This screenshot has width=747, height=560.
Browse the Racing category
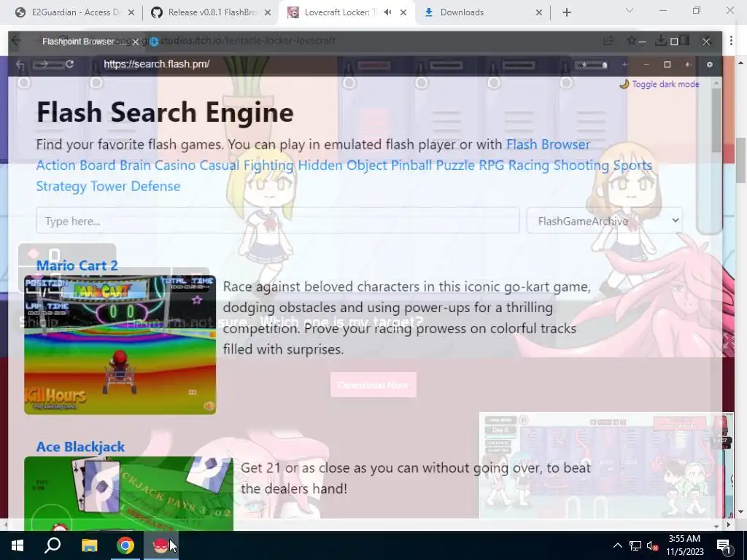[x=529, y=166]
